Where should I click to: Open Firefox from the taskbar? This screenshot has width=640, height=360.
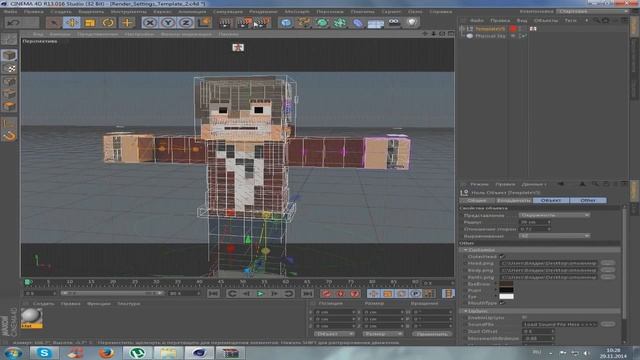pos(106,353)
